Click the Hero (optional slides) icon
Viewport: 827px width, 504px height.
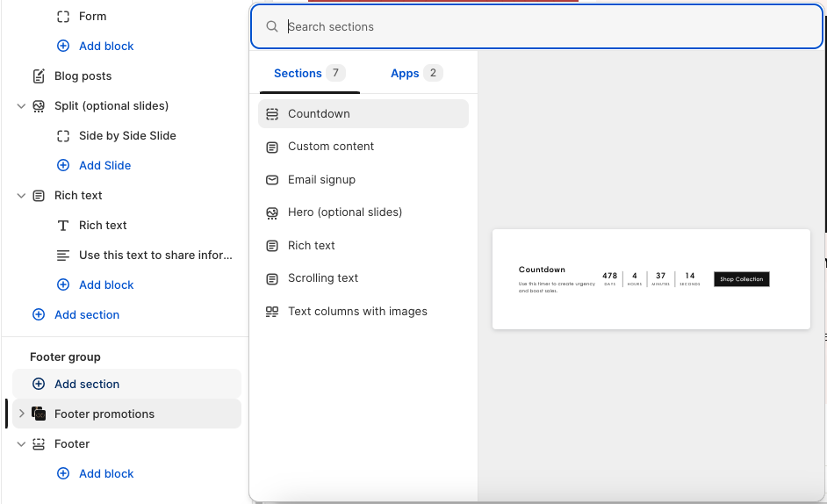272,212
